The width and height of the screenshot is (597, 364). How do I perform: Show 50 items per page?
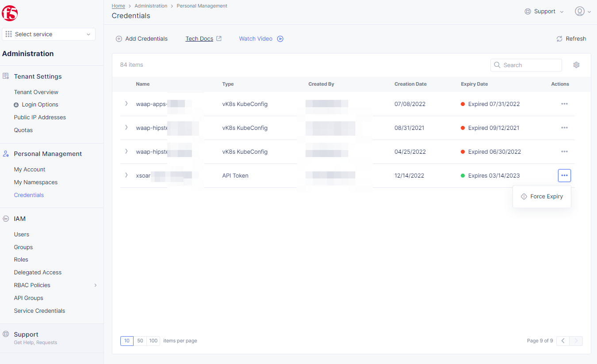[140, 341]
